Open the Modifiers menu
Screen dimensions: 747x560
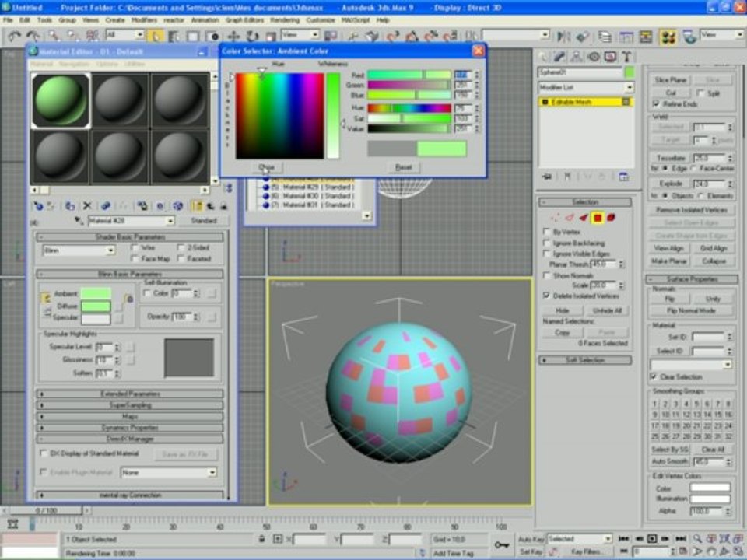pos(143,19)
